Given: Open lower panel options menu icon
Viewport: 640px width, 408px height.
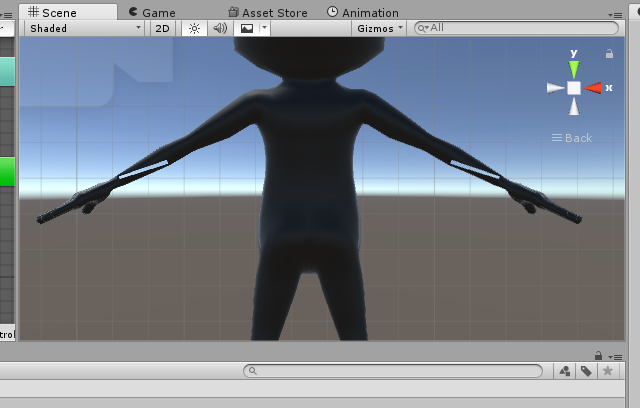Looking at the screenshot, I should 615,357.
